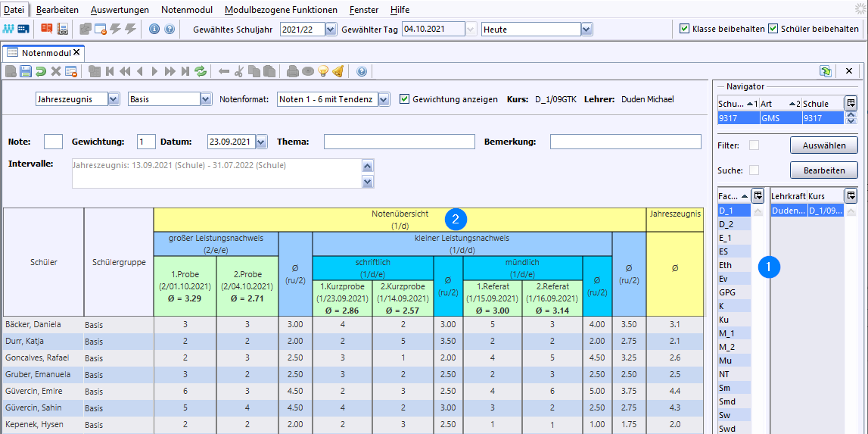Enable the Suche checkbox in Navigator
Viewport: 868px width, 434px height.
tap(754, 170)
